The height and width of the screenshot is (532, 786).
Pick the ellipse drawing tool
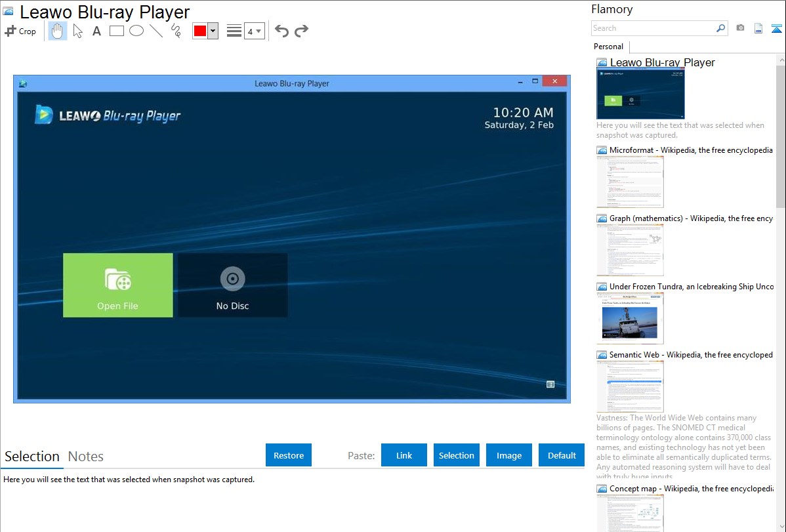(136, 31)
